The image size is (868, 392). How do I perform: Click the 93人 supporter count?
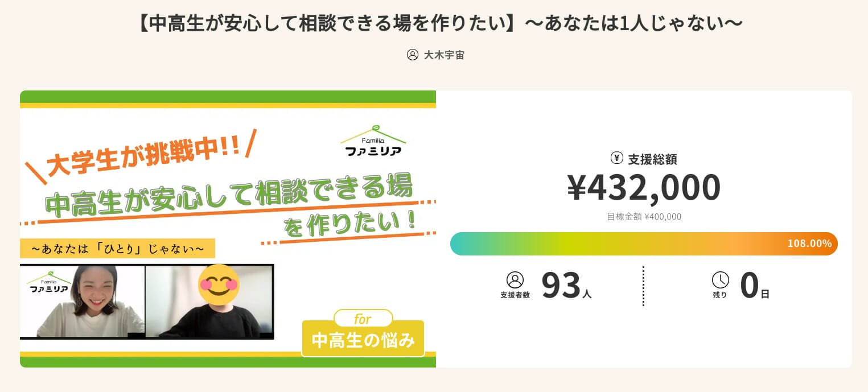(566, 286)
